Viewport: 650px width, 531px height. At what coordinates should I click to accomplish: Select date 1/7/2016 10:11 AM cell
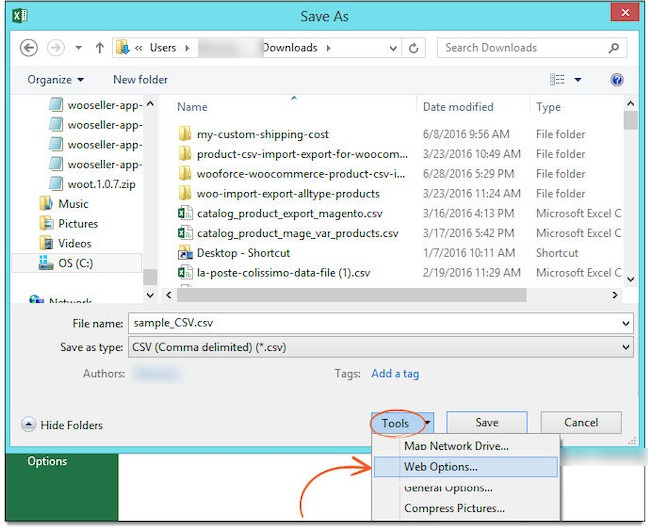point(469,253)
